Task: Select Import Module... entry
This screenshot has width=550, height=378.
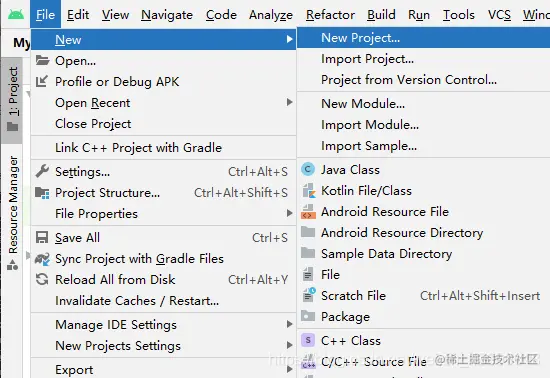Action: click(423, 125)
